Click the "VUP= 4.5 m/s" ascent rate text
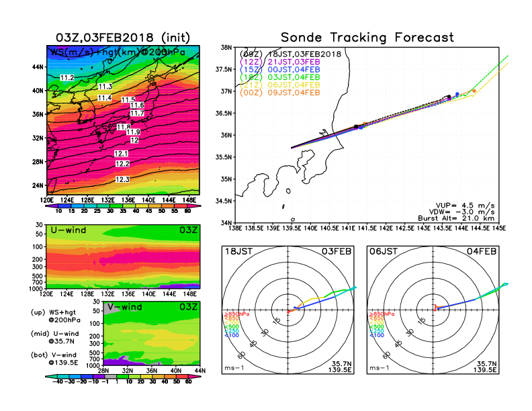Viewport: 532px width, 411px height. (x=465, y=205)
